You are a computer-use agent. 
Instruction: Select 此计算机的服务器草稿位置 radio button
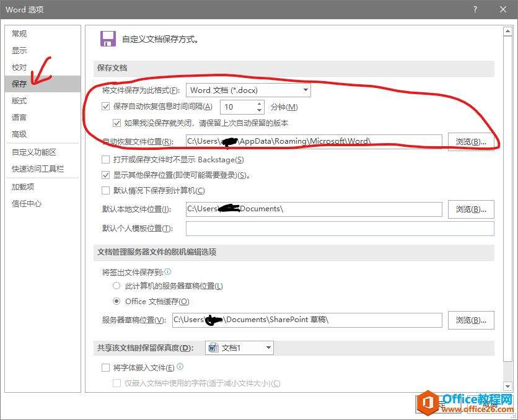pyautogui.click(x=116, y=286)
